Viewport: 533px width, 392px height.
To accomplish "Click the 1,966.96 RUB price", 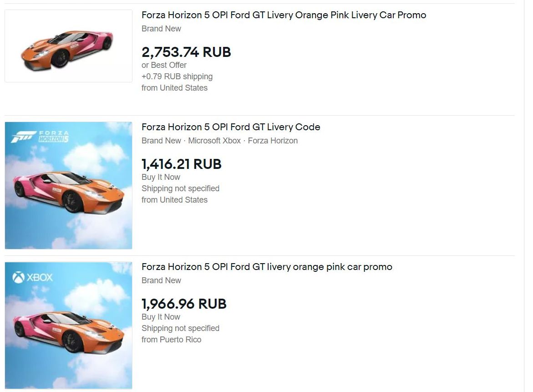I will (184, 304).
